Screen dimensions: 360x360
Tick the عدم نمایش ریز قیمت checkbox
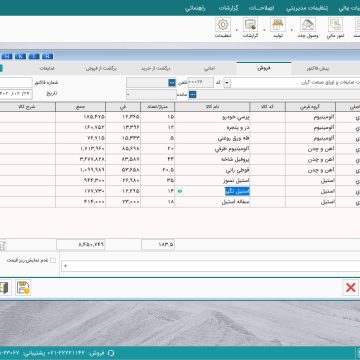(53, 261)
